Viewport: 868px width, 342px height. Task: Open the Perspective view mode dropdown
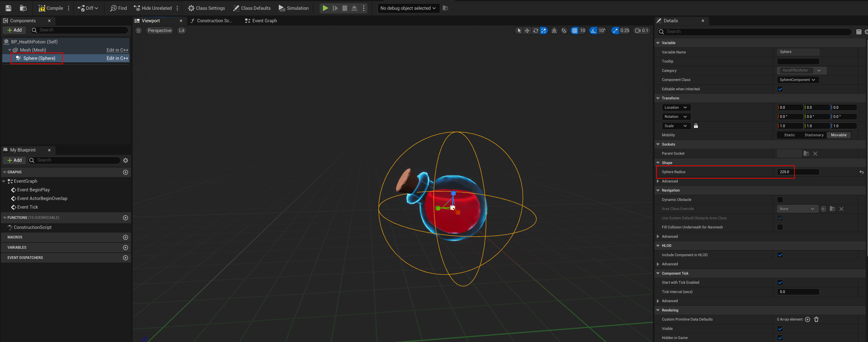(159, 30)
